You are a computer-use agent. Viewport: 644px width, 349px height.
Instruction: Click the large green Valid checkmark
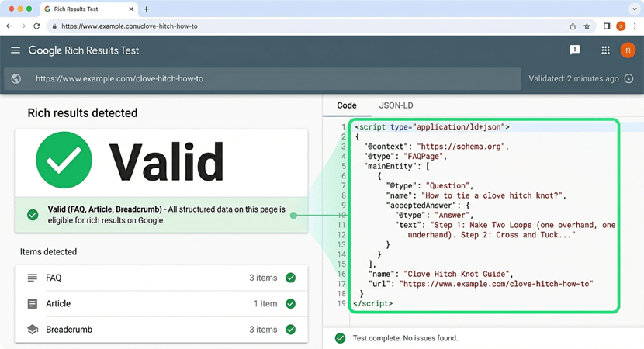[64, 160]
